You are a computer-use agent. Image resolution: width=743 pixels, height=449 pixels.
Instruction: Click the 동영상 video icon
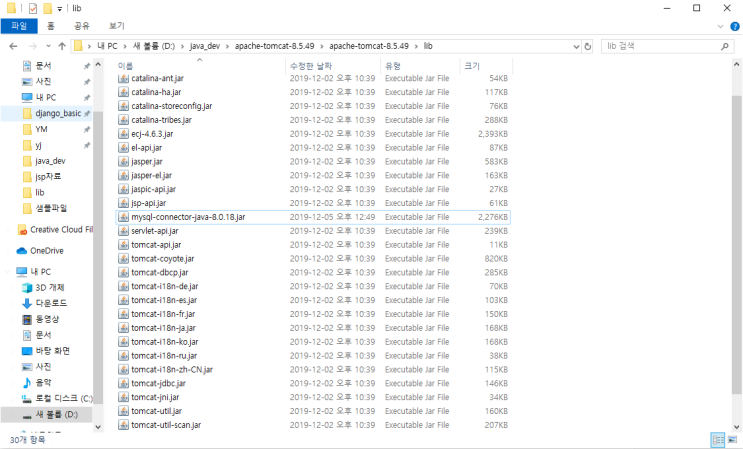point(27,319)
